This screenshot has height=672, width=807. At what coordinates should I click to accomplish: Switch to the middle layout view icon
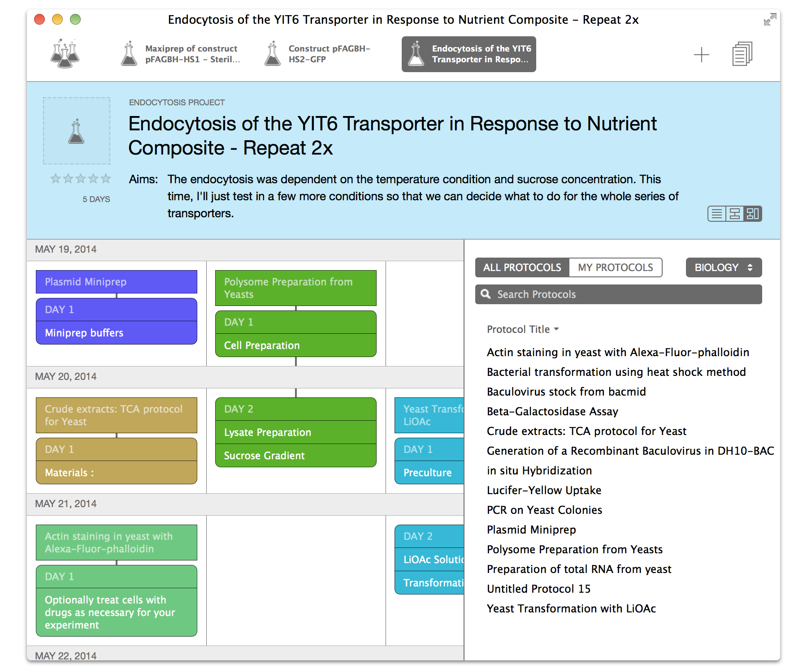735,214
